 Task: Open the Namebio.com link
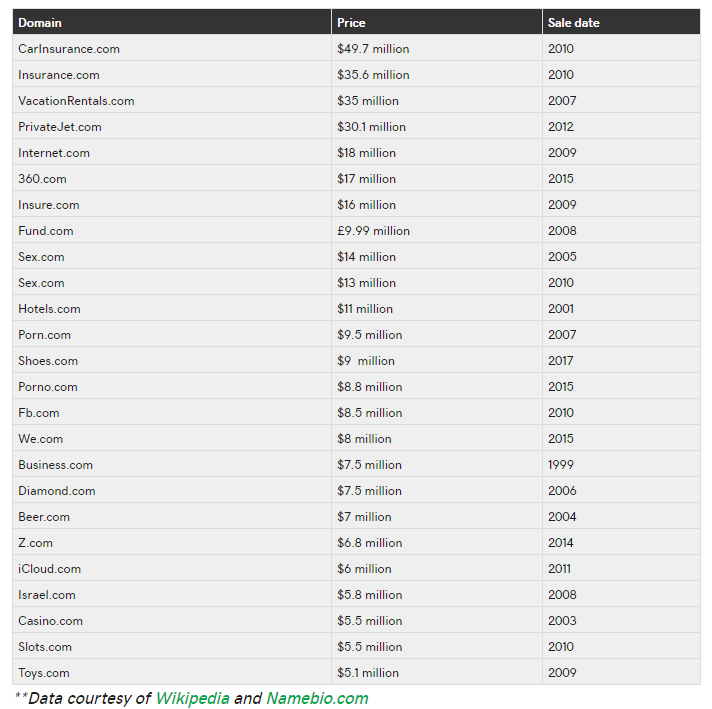pos(317,698)
